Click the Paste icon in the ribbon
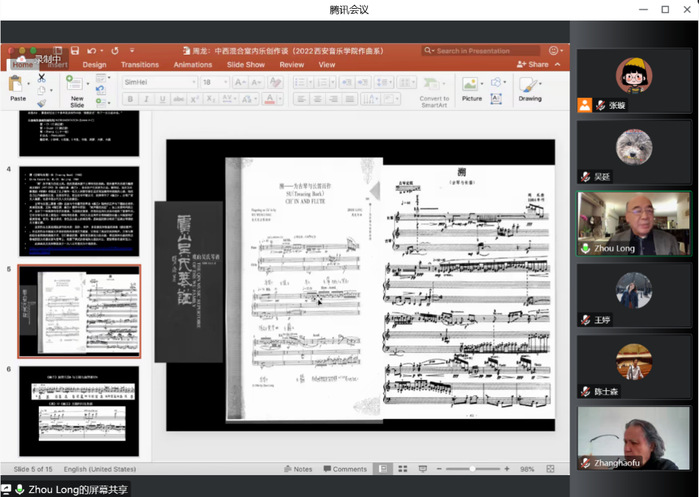 tap(18, 87)
